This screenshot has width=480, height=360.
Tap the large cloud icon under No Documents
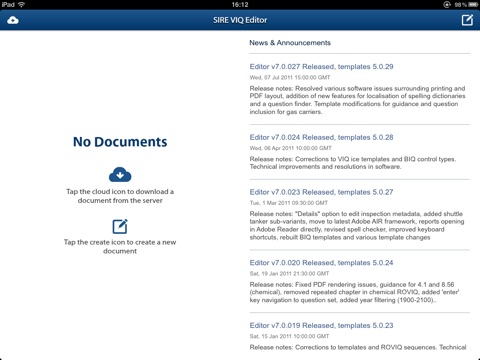pyautogui.click(x=120, y=175)
